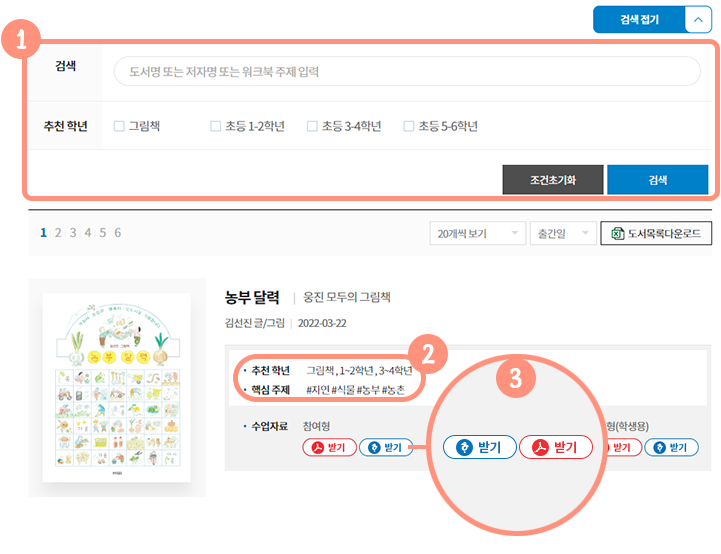Collapse search panel using 검색 접기 chevron

pos(697,20)
